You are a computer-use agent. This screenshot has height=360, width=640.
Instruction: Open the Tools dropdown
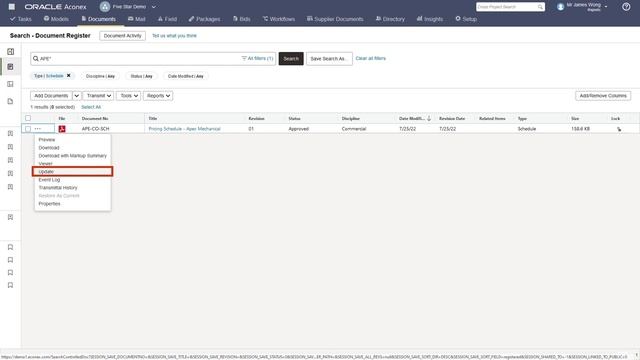tap(129, 96)
